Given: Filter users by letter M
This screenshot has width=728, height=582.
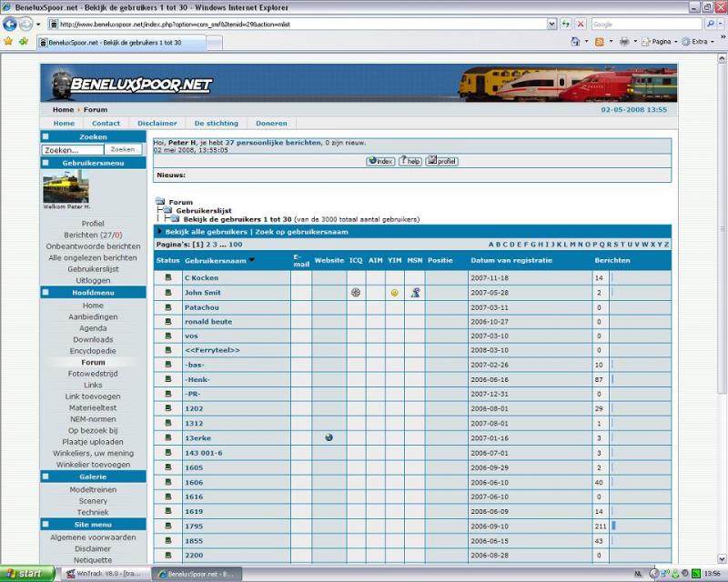Looking at the screenshot, I should pos(572,245).
